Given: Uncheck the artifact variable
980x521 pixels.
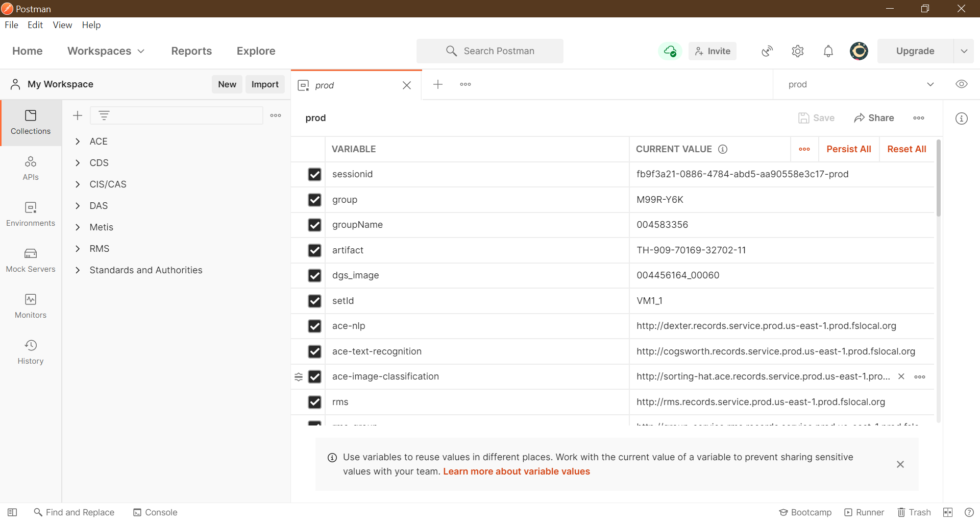Looking at the screenshot, I should [x=315, y=250].
